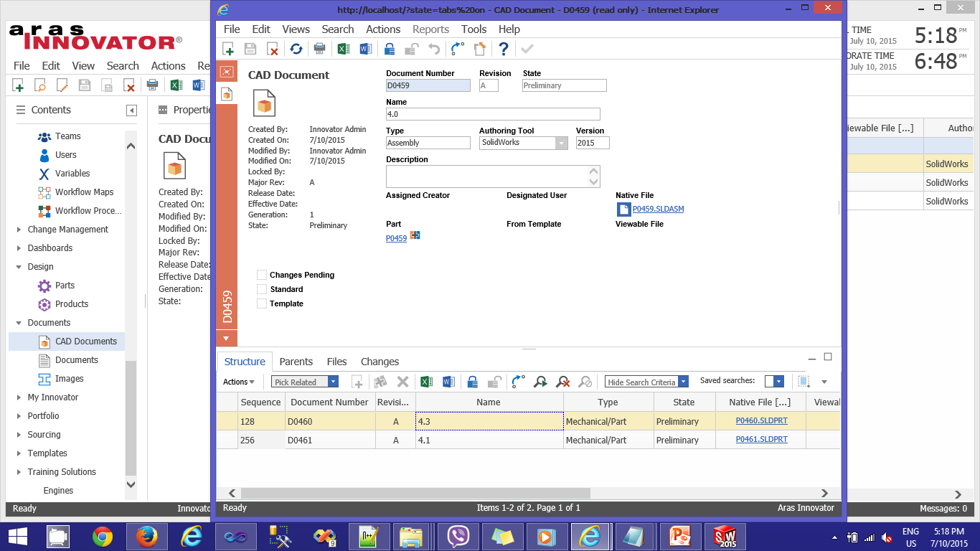
Task: Create new item with the plus document icon
Action: pos(228,49)
